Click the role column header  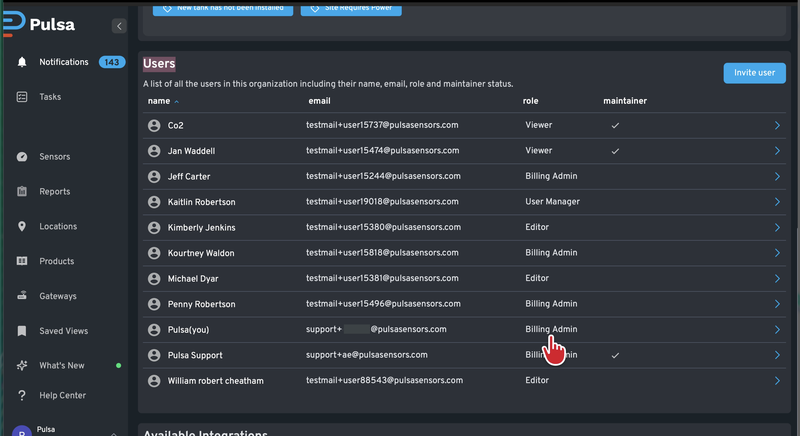click(530, 101)
